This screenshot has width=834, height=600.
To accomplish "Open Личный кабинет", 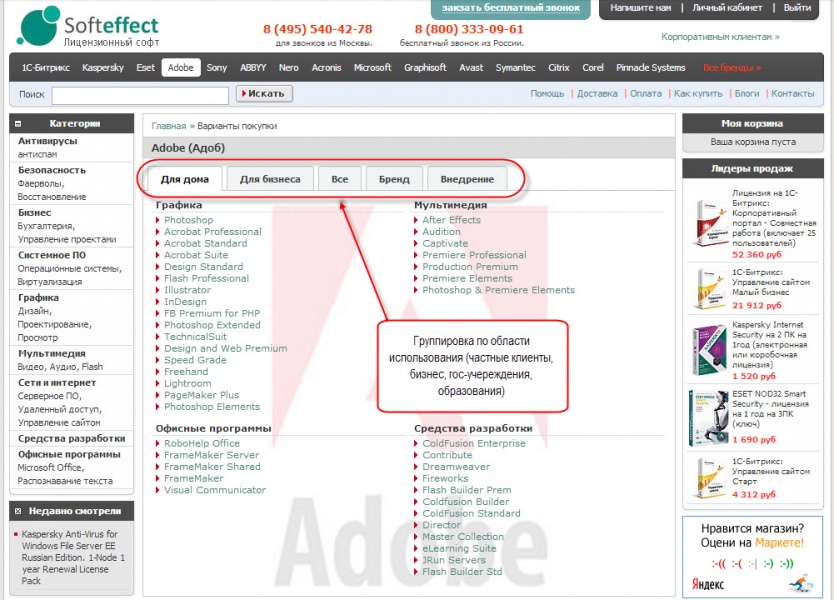I will [727, 8].
